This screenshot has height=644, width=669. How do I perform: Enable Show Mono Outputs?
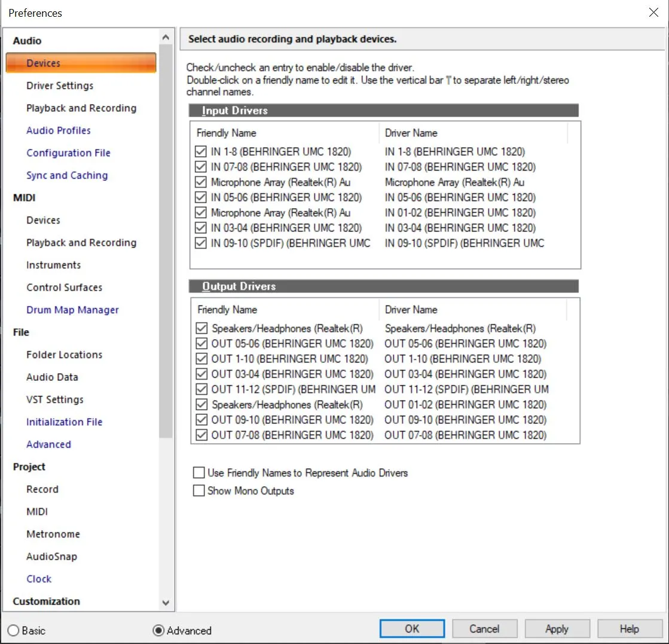pyautogui.click(x=199, y=490)
